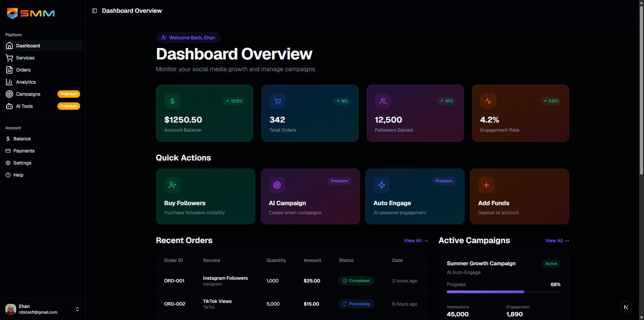Click the Buy Followers user-plus icon
This screenshot has width=644, height=320.
172,185
